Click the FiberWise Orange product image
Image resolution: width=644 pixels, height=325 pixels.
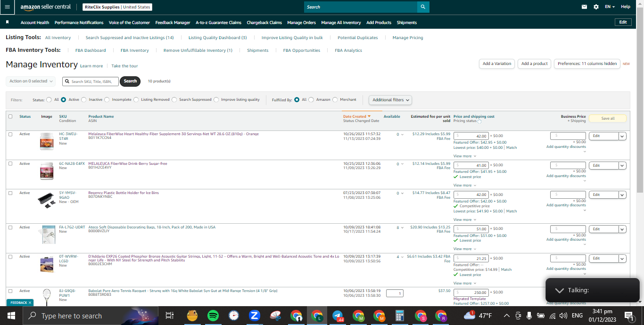pos(47,141)
